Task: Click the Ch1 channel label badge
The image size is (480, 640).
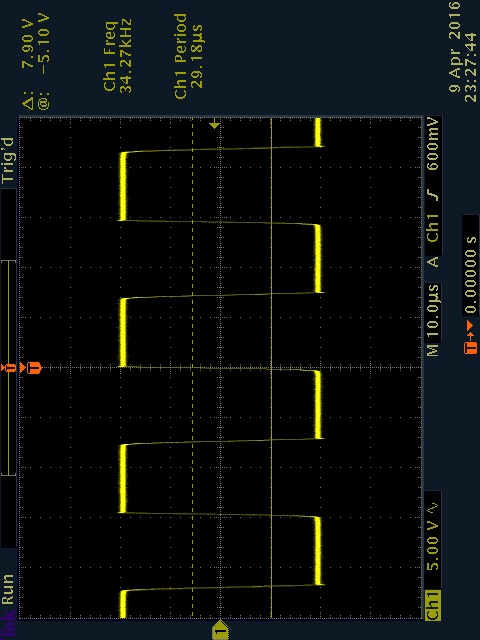Action: pyautogui.click(x=433, y=605)
